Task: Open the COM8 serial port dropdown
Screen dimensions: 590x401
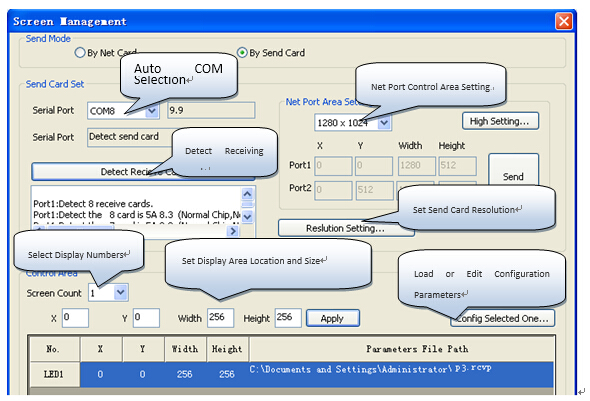Action: 152,111
